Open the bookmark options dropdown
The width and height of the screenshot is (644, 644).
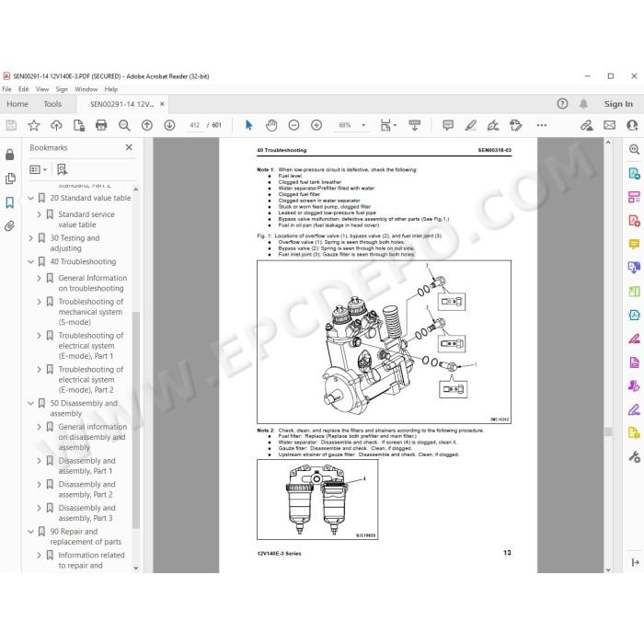click(x=39, y=169)
